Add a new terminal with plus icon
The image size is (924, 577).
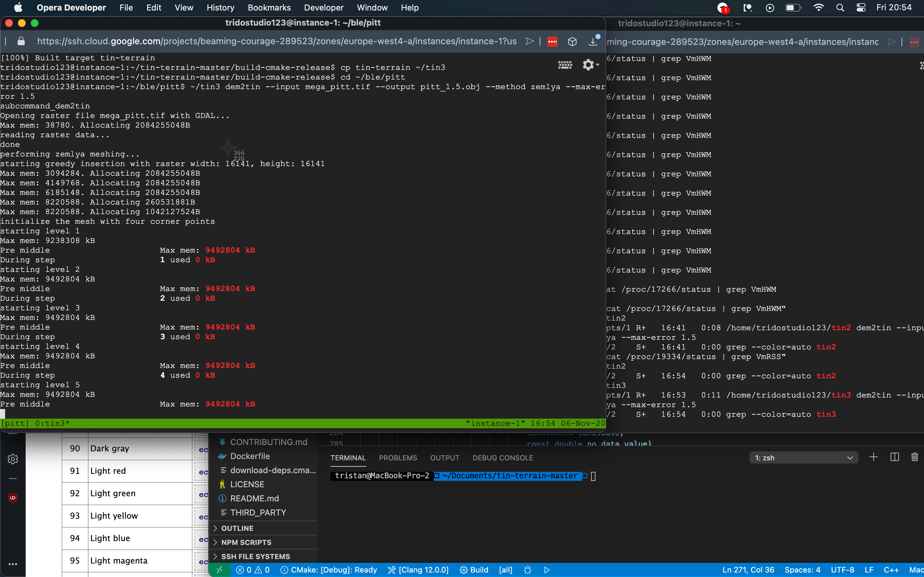tap(873, 457)
